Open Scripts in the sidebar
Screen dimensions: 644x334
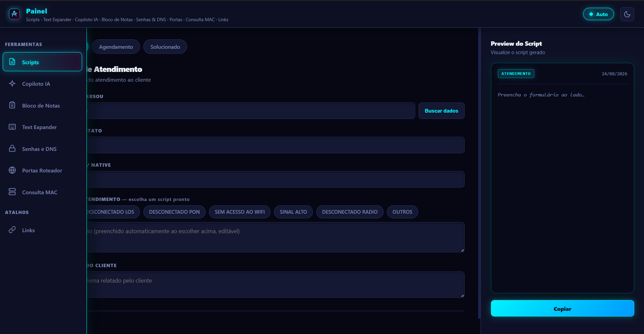pos(42,62)
